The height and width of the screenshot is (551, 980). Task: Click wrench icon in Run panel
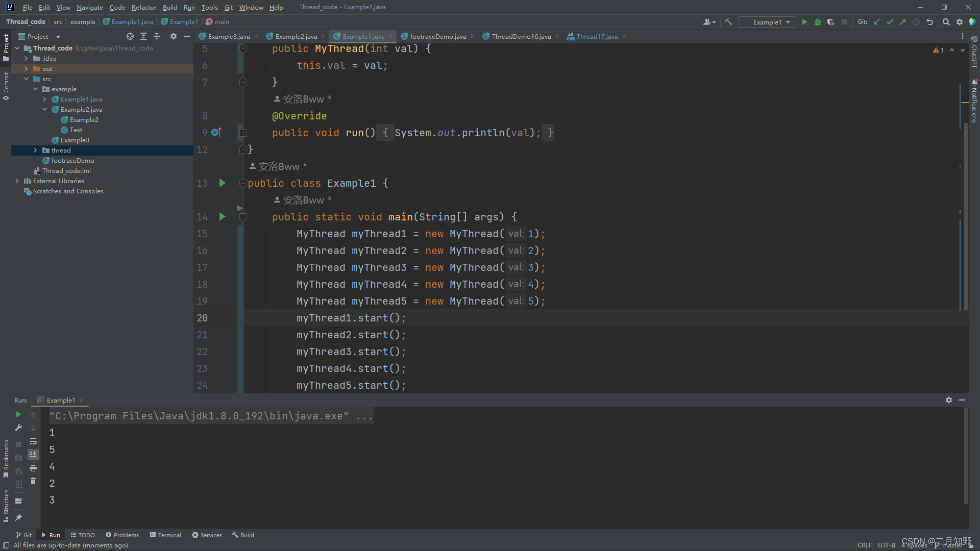click(x=18, y=428)
